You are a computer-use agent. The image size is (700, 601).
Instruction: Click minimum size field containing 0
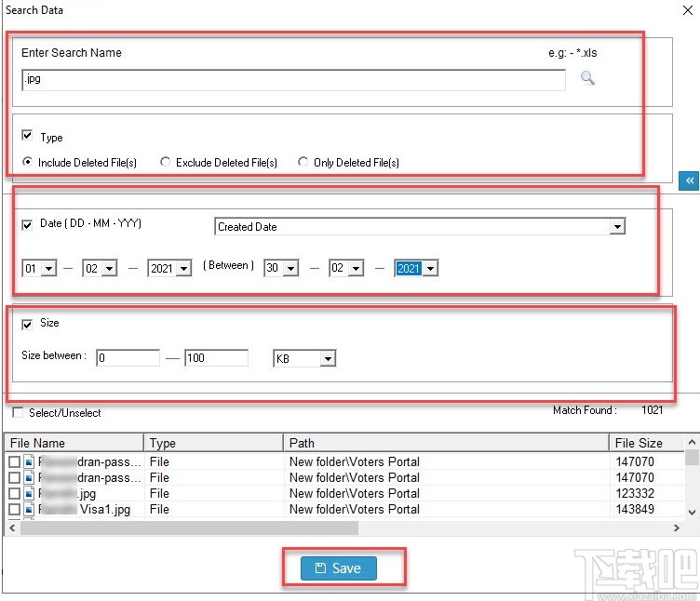[x=128, y=358]
